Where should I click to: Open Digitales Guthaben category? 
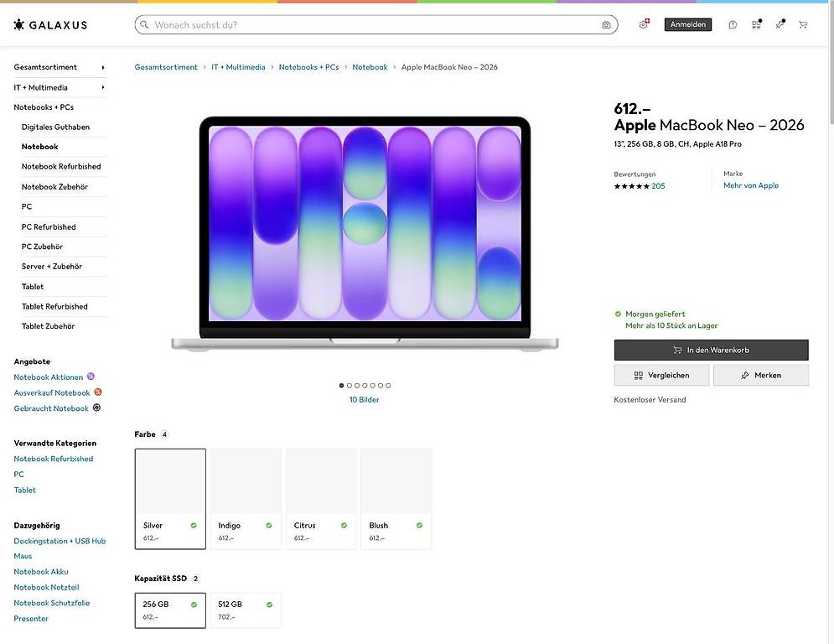tap(55, 127)
